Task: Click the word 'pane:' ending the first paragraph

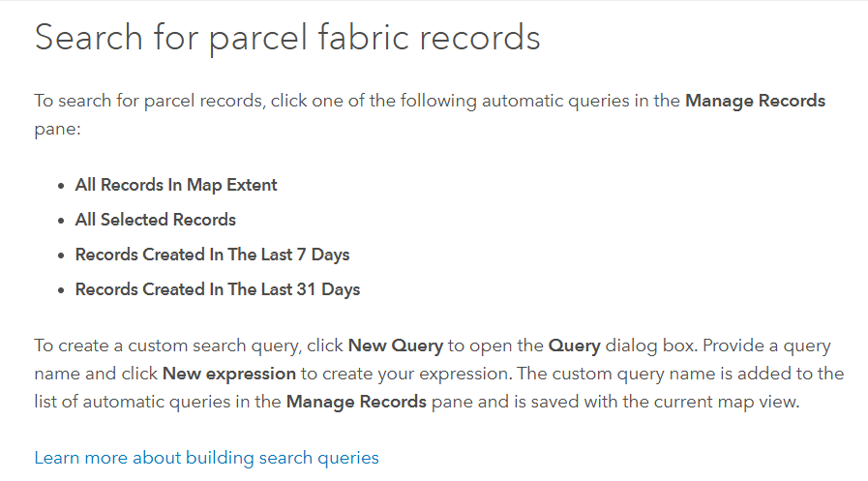Action: point(56,129)
